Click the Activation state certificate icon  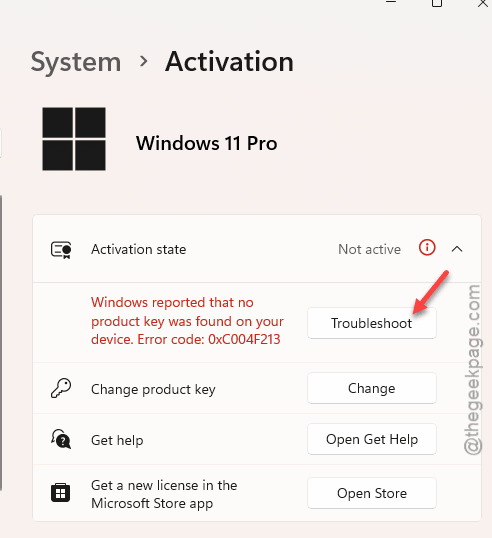coord(61,249)
